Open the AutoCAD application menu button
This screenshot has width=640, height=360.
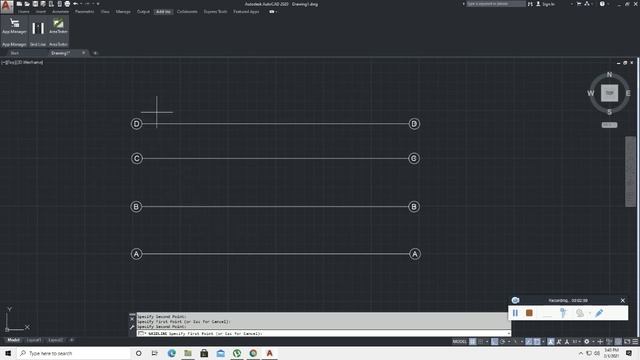pos(7,7)
